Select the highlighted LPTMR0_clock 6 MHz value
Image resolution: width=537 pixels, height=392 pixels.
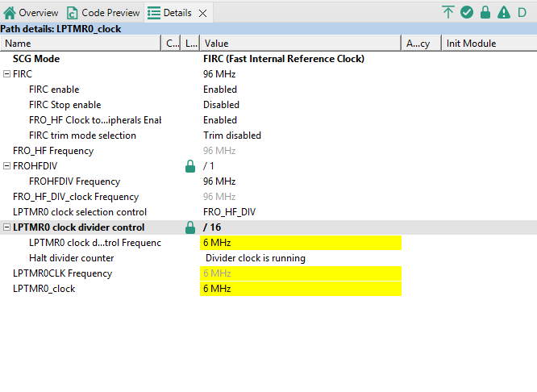pyautogui.click(x=299, y=289)
